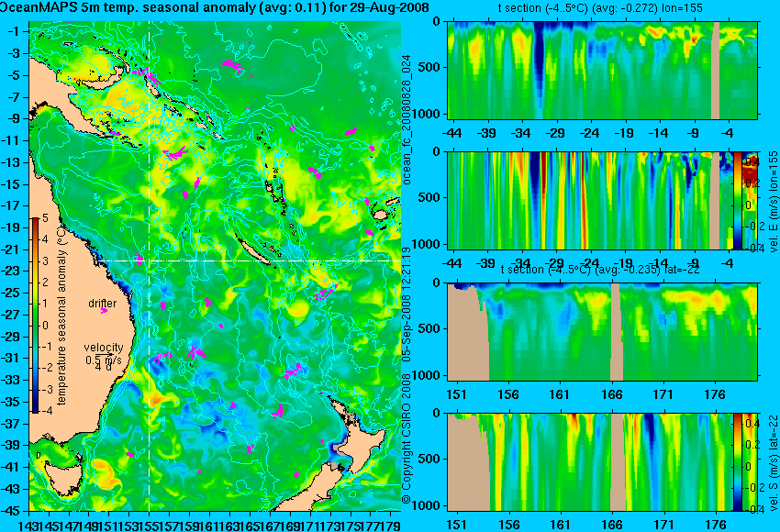The width and height of the screenshot is (780, 532).
Task: Click the 'vel. E (m/s) lon=155' axis label
Action: [x=773, y=202]
